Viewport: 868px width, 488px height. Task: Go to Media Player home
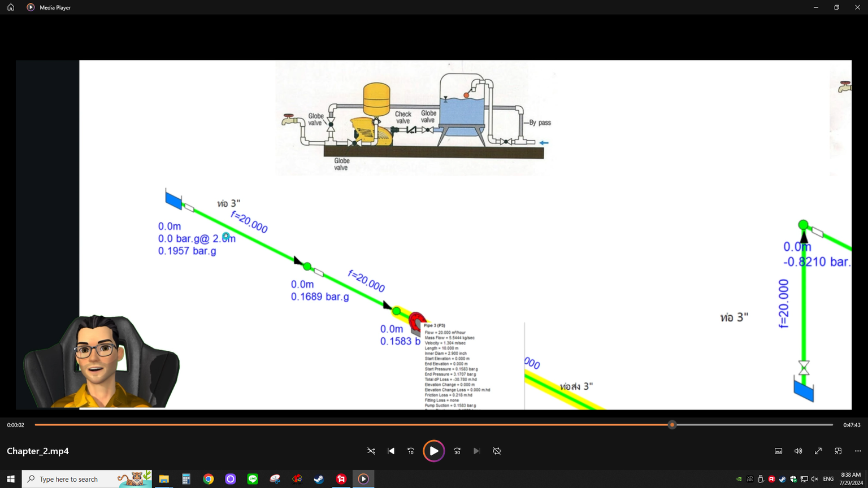pyautogui.click(x=11, y=7)
